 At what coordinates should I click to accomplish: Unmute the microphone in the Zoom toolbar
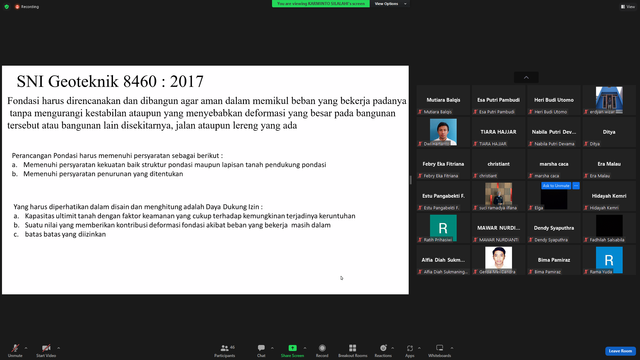[15, 348]
